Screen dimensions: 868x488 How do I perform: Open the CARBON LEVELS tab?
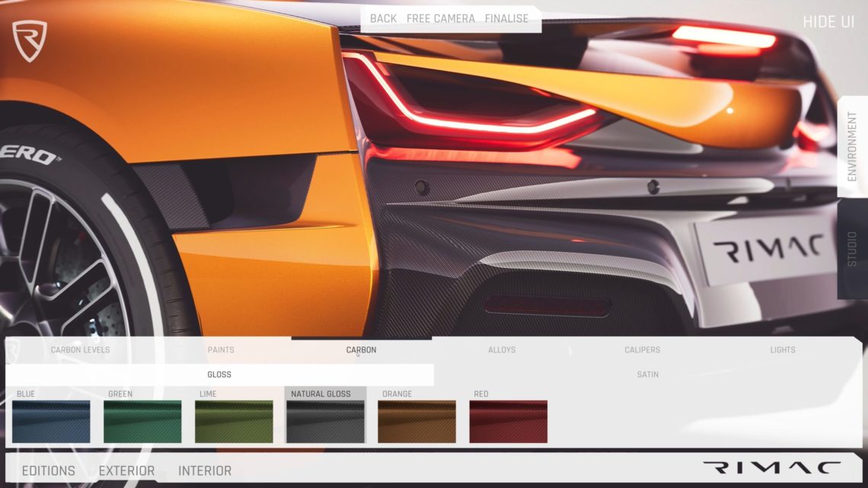(80, 349)
